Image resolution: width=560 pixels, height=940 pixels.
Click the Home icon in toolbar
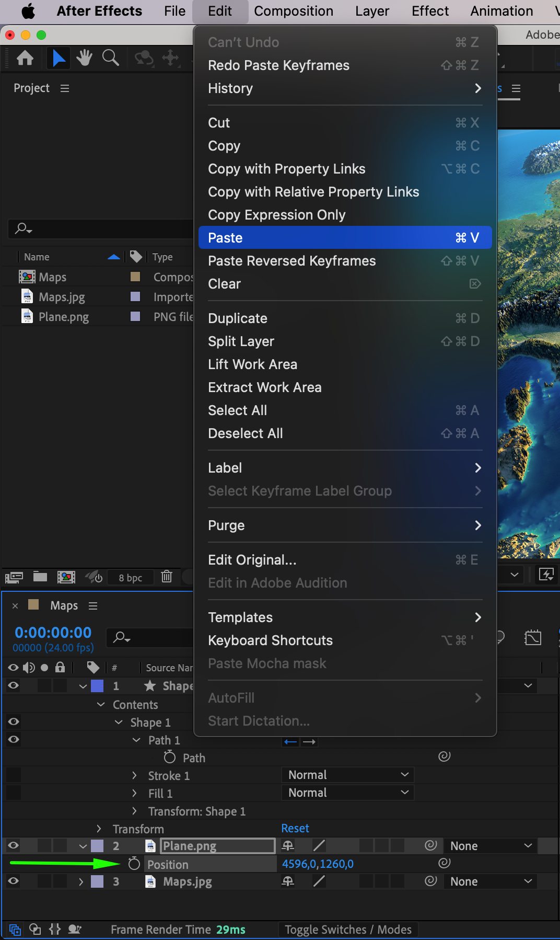coord(25,58)
